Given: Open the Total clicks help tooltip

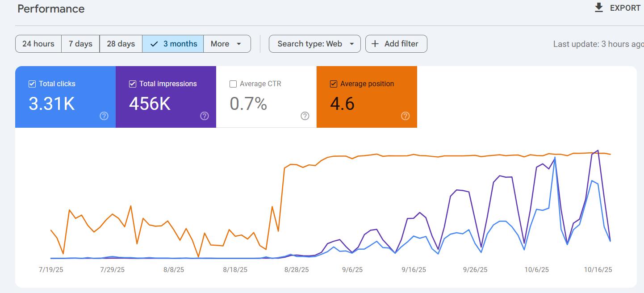Looking at the screenshot, I should [104, 116].
